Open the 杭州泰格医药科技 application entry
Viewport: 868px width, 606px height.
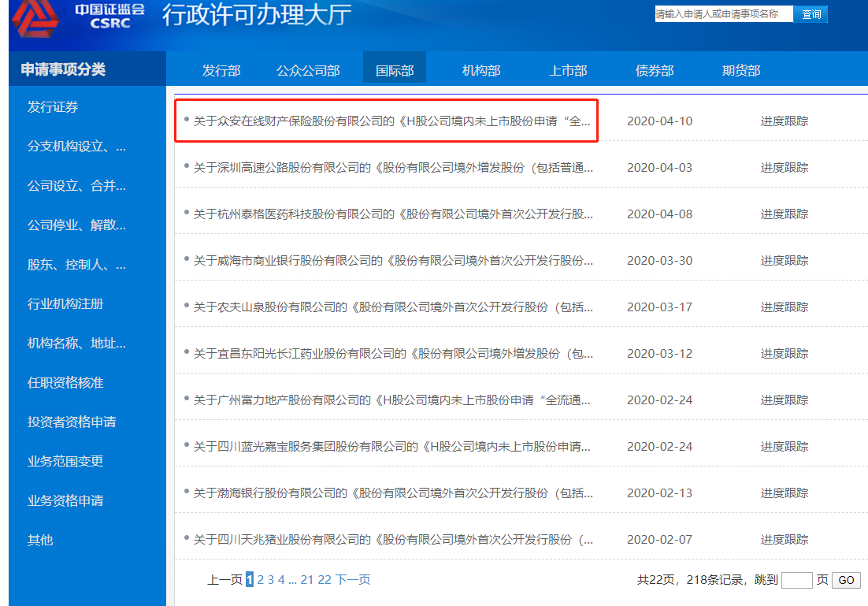(x=393, y=214)
